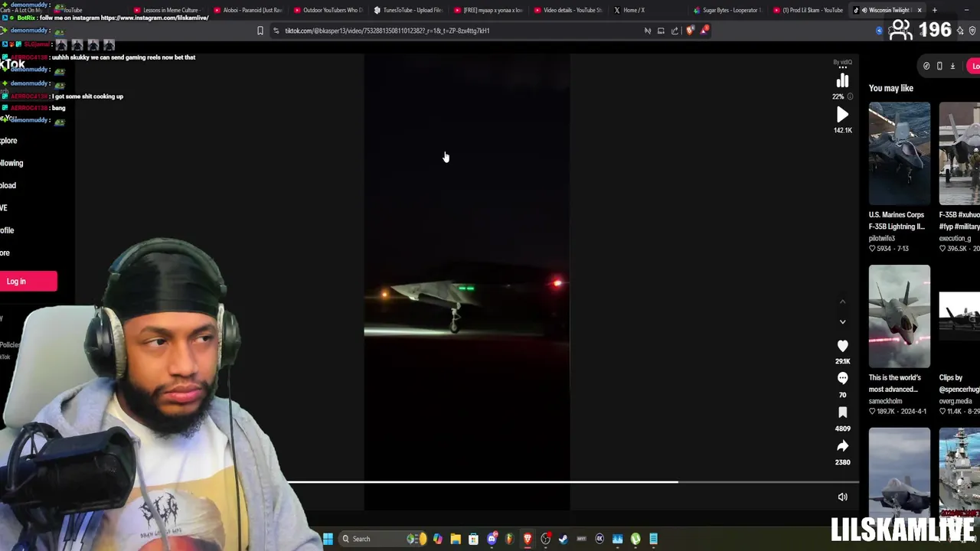Click the vidIQ play count icon

tap(842, 115)
